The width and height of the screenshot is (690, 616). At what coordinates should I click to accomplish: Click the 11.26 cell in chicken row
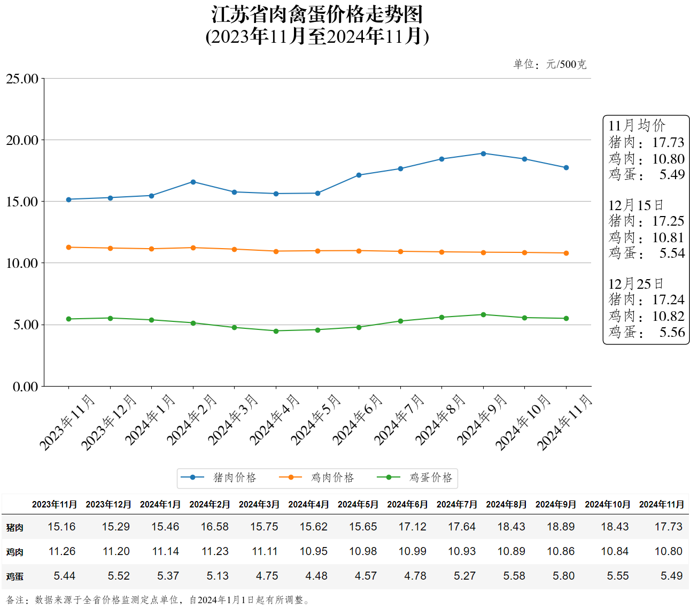62,551
